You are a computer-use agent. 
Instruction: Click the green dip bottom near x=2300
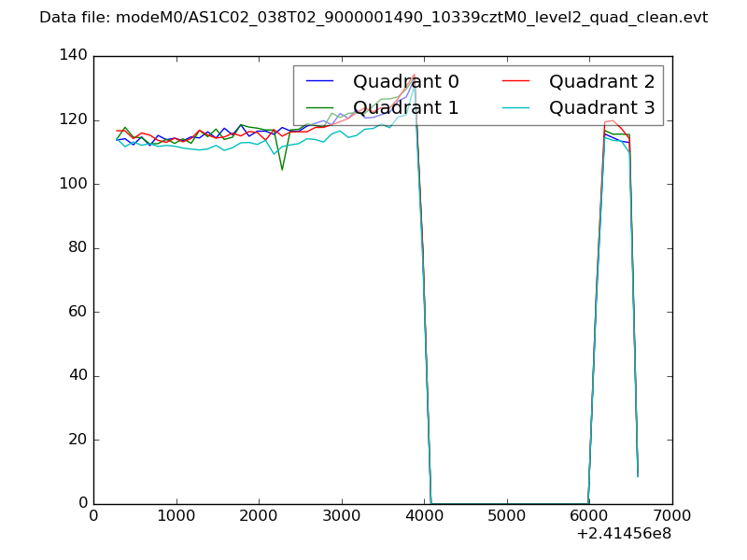pyautogui.click(x=282, y=169)
